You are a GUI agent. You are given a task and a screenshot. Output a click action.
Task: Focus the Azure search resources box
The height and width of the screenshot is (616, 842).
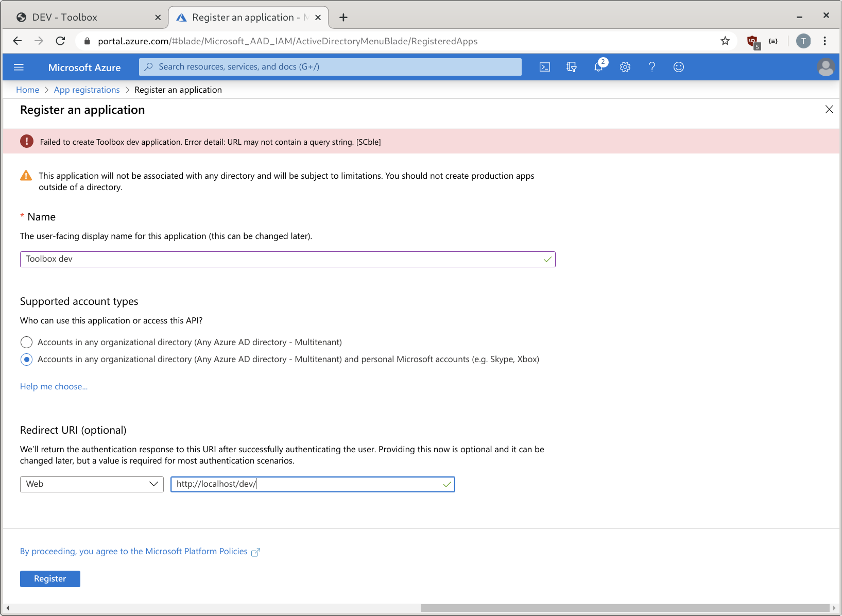pyautogui.click(x=330, y=67)
